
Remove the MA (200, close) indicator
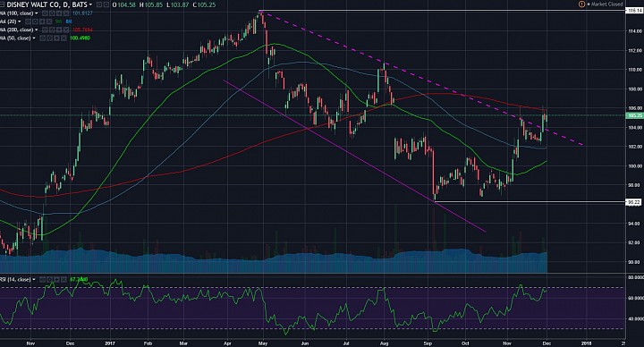[66, 30]
